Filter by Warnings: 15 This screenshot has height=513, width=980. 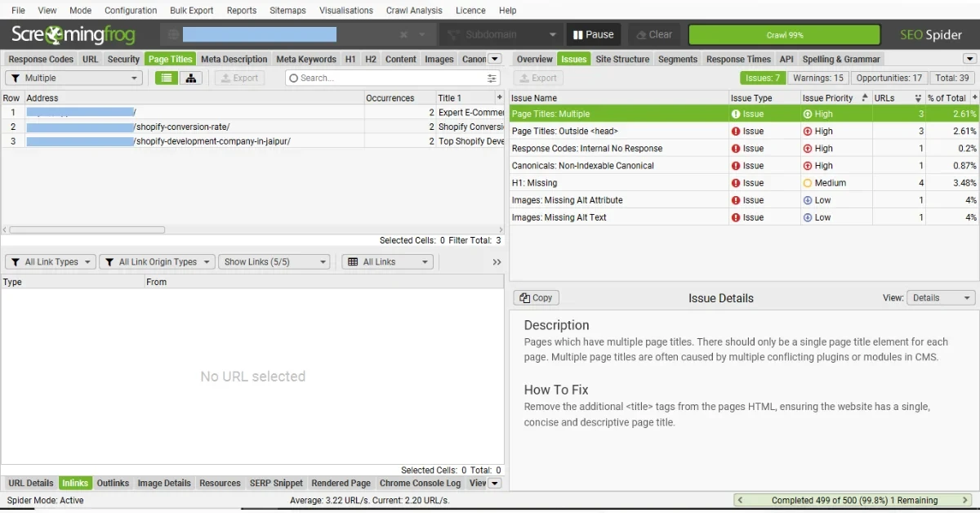[817, 78]
